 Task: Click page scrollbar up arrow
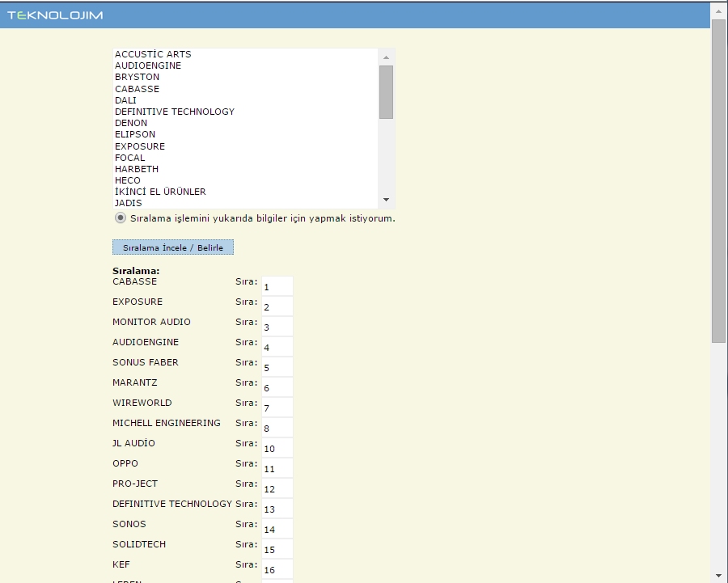[719, 11]
